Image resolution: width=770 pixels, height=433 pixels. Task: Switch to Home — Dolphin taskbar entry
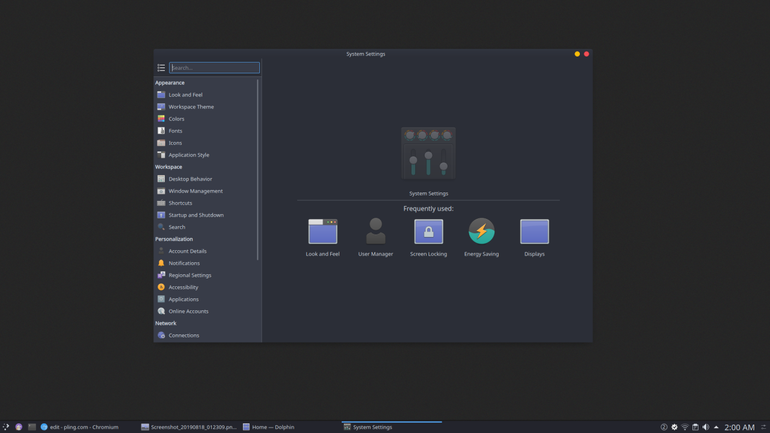pyautogui.click(x=269, y=427)
